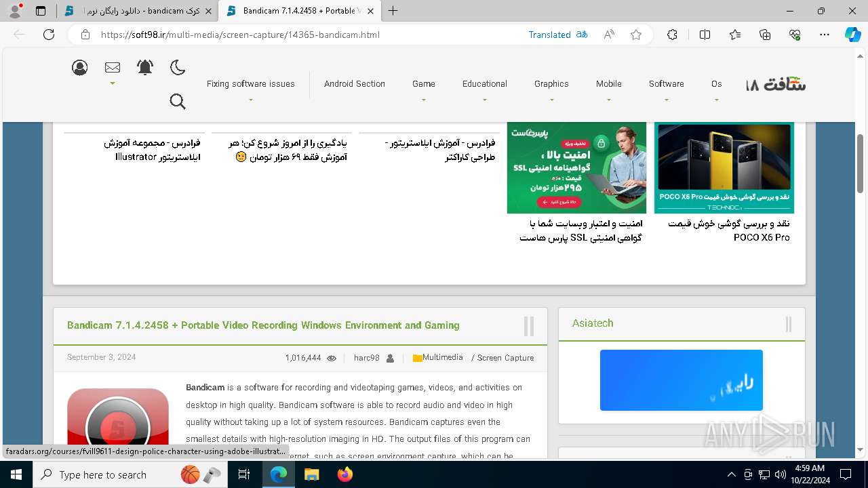Open Task View on taskbar
This screenshot has height=488, width=868.
(x=244, y=474)
